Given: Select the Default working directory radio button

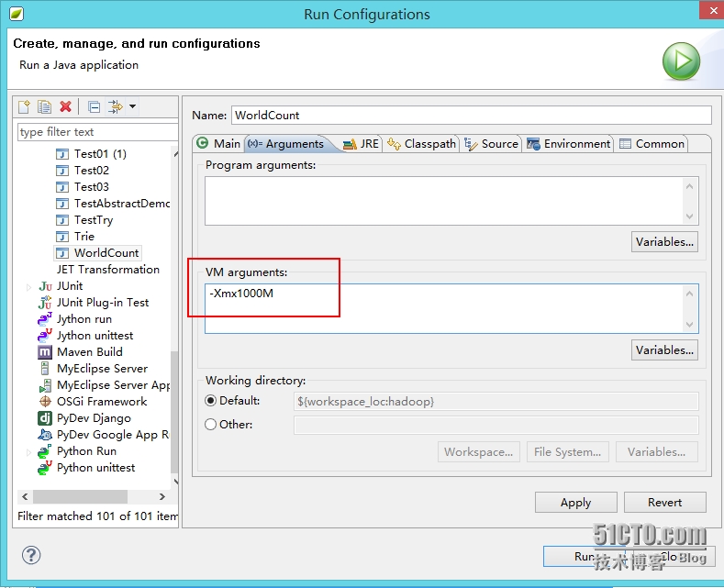Looking at the screenshot, I should (x=210, y=401).
